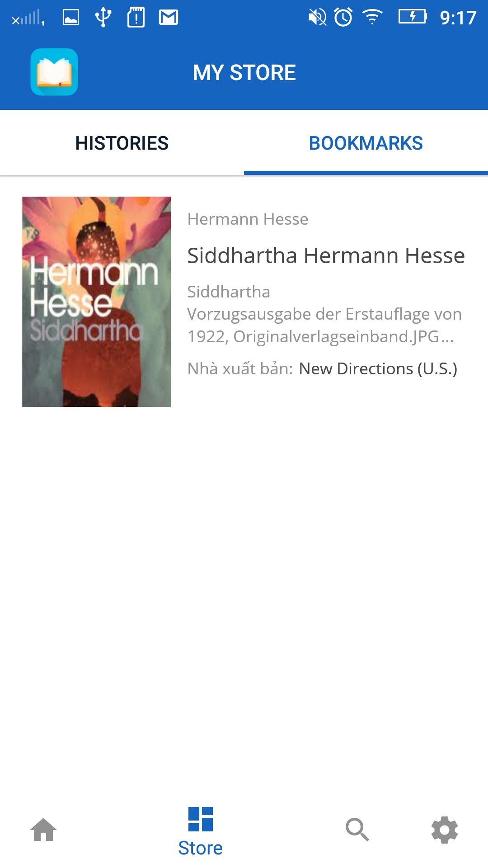Tap the muted sound status icon
The width and height of the screenshot is (488, 868).
[317, 18]
